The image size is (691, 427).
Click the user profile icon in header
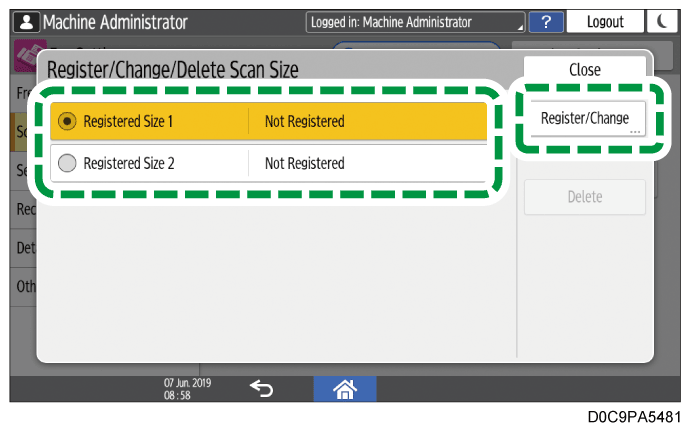pos(25,21)
